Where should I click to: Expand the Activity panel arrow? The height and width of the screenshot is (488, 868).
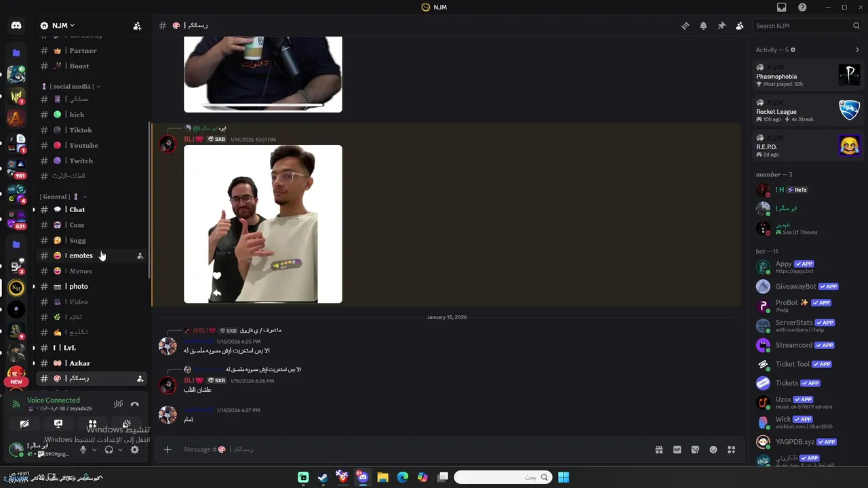857,49
